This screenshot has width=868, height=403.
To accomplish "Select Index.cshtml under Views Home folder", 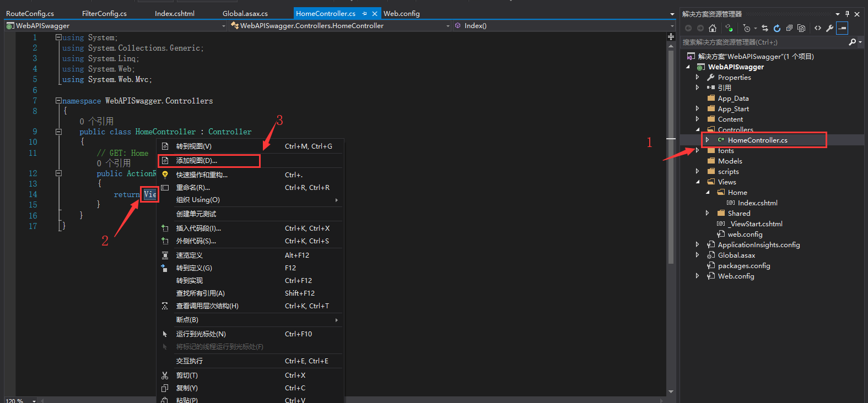I will click(x=757, y=203).
